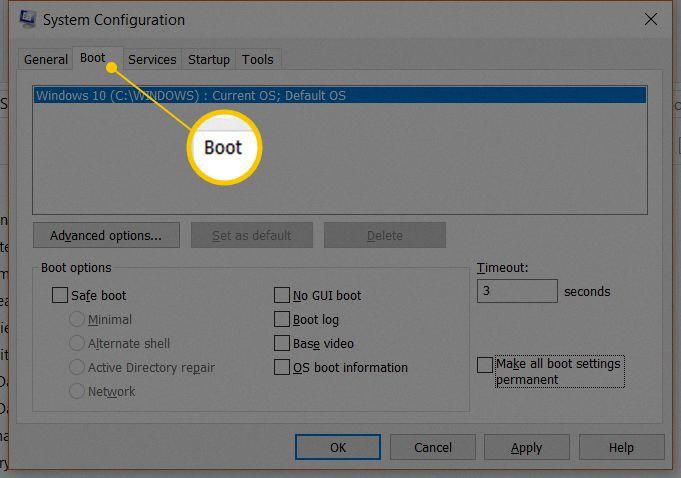The width and height of the screenshot is (681, 478).
Task: Open Help for System Configuration
Action: [621, 447]
